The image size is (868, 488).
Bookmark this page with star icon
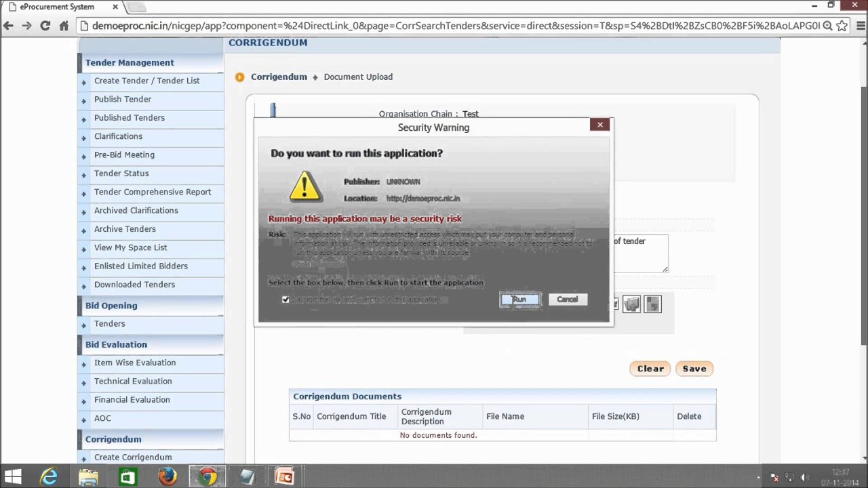842,26
